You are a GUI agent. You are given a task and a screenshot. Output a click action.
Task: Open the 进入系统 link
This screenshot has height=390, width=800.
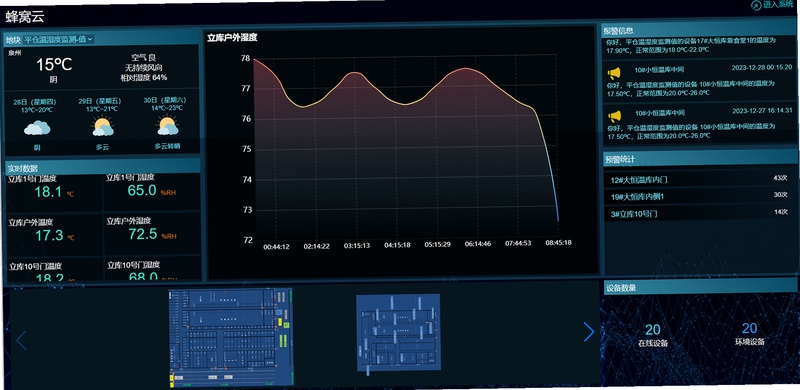779,5
